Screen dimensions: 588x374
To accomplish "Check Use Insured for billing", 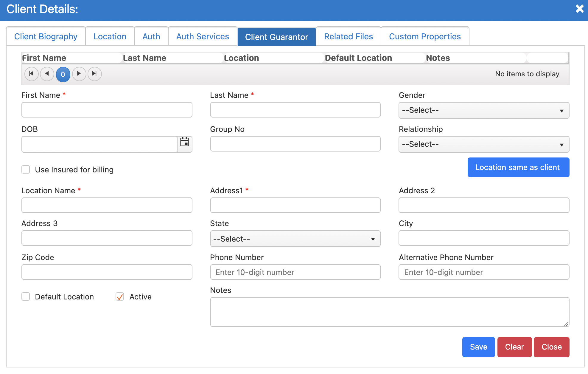I will pyautogui.click(x=26, y=170).
